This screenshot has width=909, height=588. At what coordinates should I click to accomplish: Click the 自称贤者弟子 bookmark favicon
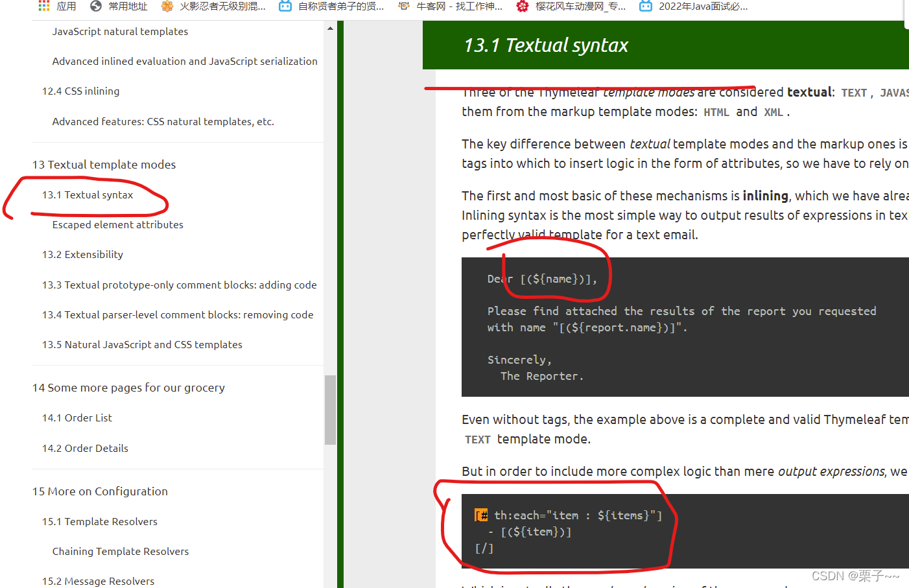click(285, 6)
